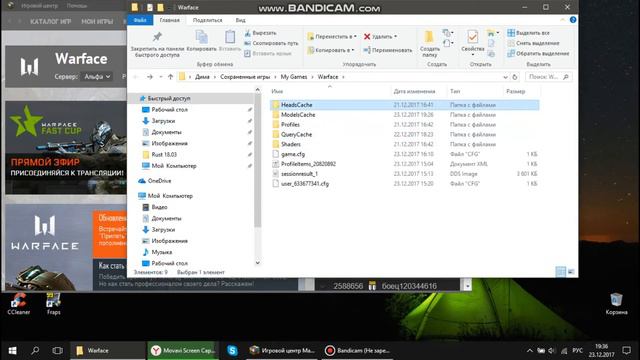Open МОИ ИГРЫ in Game Center
640x360 pixels.
pyautogui.click(x=97, y=21)
